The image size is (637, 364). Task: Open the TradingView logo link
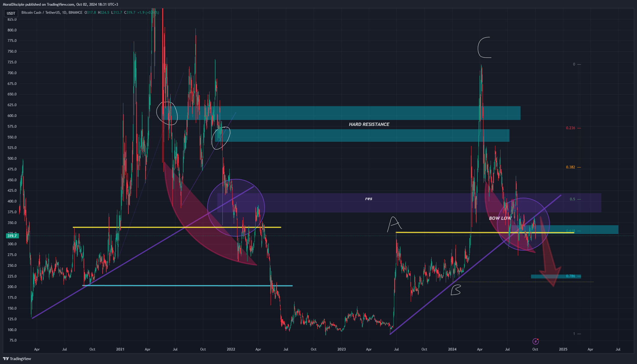coord(17,359)
